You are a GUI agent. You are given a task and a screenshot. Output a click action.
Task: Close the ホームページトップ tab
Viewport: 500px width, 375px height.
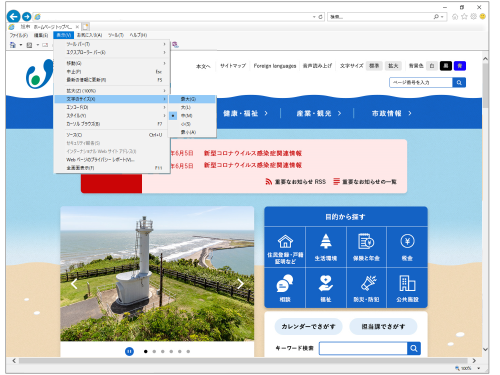(77, 27)
